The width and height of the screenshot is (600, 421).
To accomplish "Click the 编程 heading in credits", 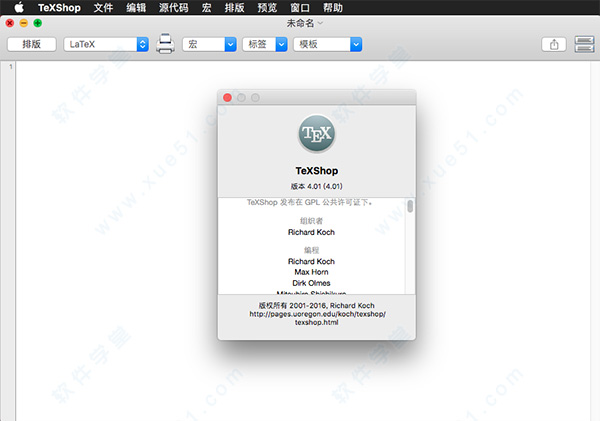I will 311,250.
